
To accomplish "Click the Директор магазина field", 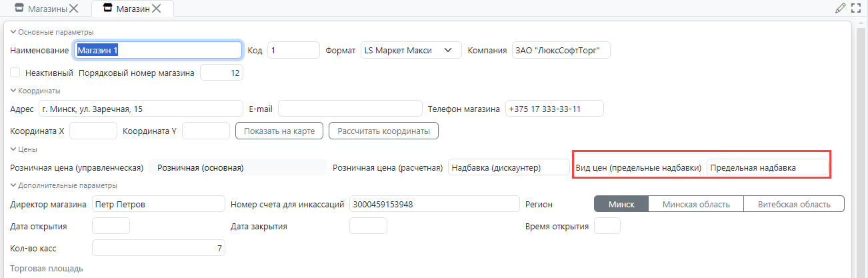I will pos(159,204).
